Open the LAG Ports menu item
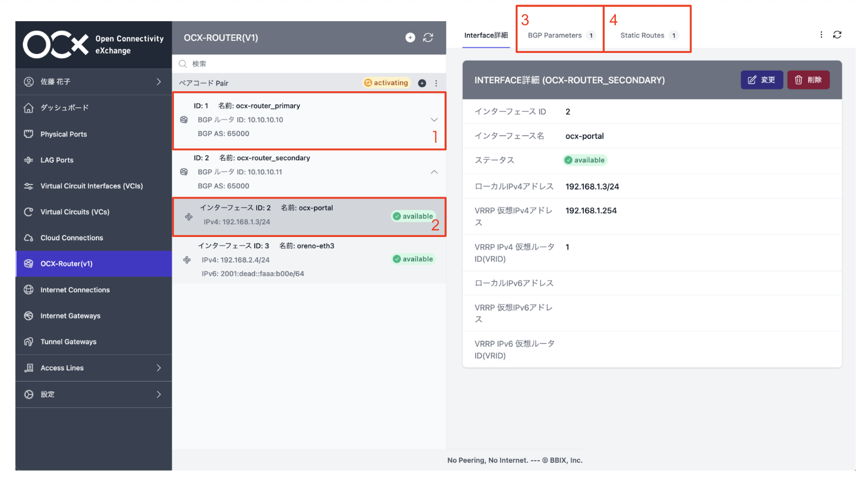 click(94, 160)
